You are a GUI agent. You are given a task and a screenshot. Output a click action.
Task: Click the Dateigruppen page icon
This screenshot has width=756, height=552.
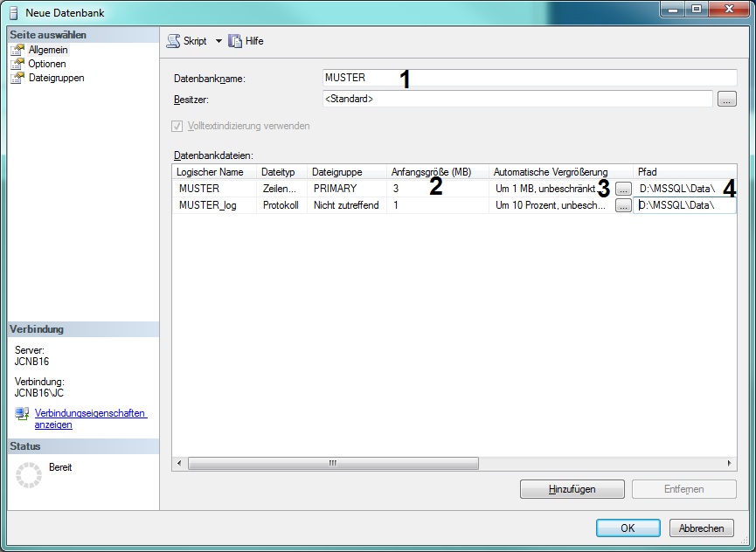pos(17,78)
